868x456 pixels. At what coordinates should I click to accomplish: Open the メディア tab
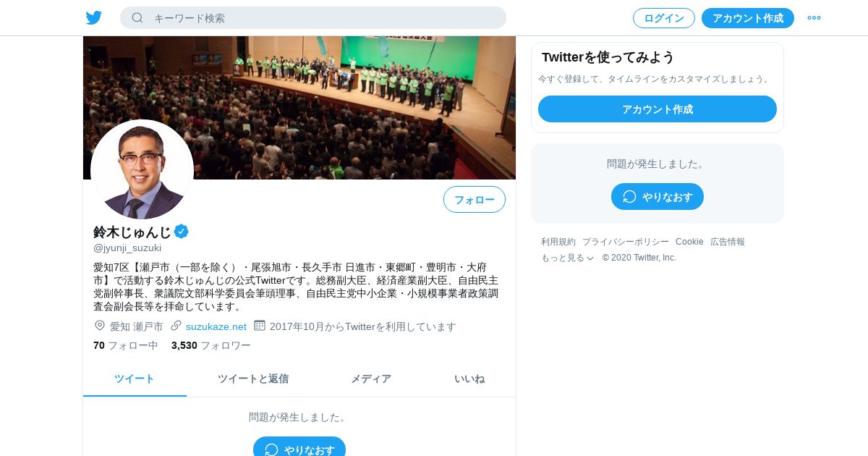[x=371, y=379]
